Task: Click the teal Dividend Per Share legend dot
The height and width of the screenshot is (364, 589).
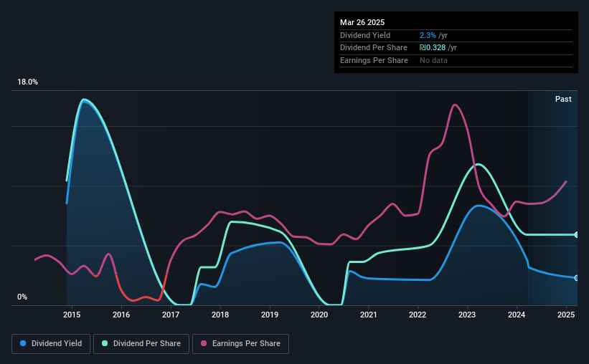Action: pos(105,343)
